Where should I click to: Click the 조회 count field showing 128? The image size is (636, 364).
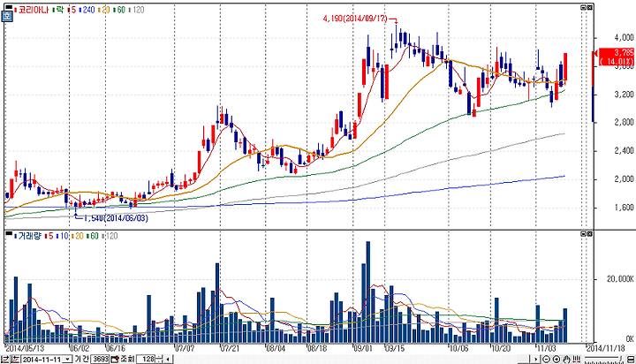click(x=146, y=359)
